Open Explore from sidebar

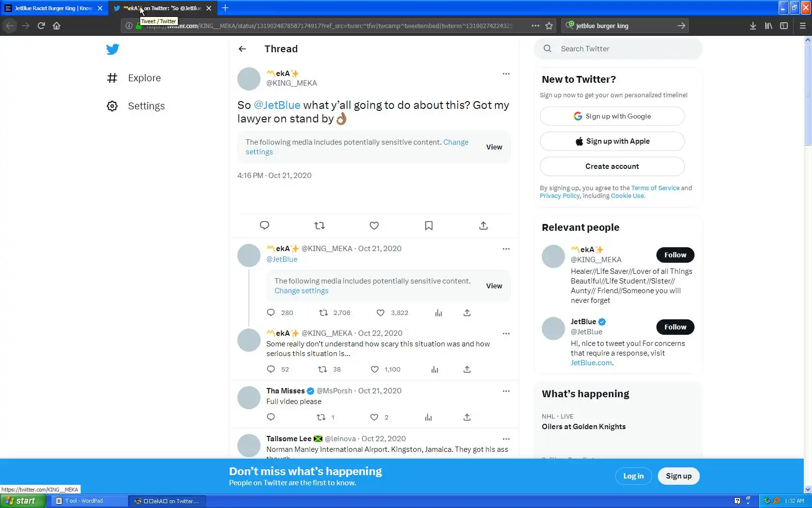pos(134,78)
